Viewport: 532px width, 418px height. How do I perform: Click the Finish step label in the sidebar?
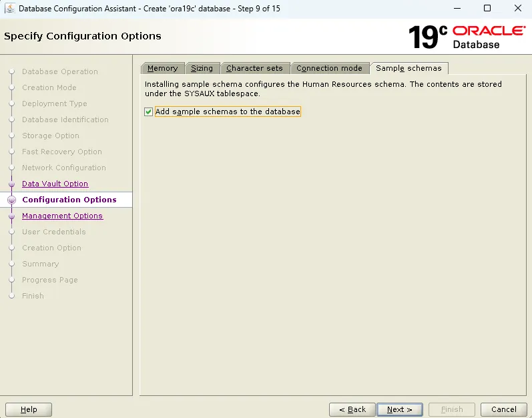(x=33, y=296)
